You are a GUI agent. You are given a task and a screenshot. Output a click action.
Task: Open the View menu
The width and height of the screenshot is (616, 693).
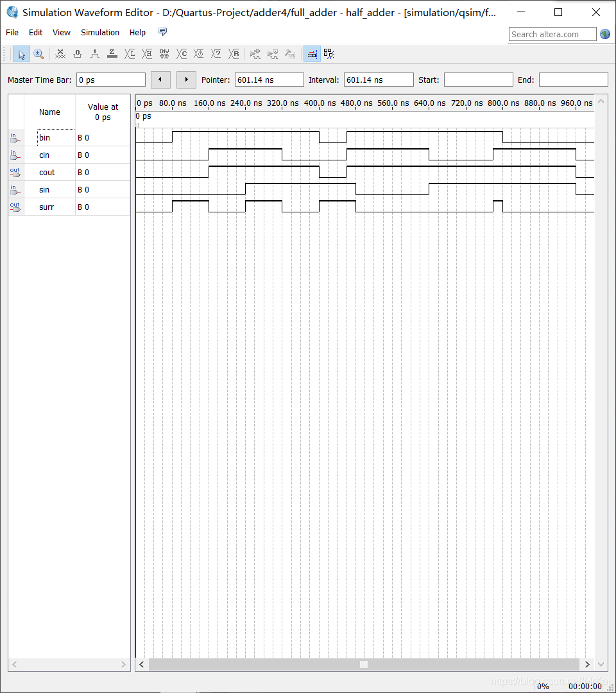(62, 32)
